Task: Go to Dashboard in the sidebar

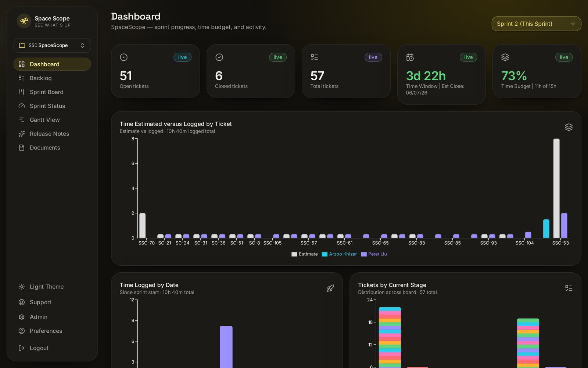Action: coord(52,64)
